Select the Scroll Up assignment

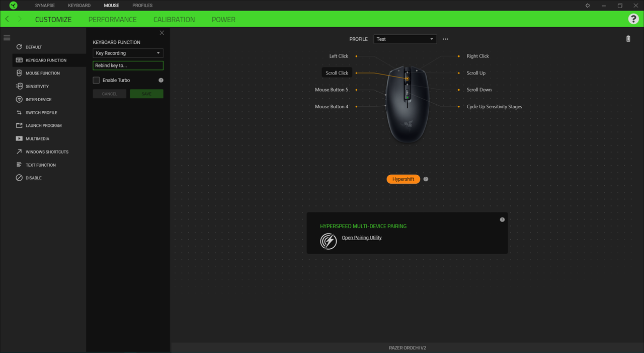[x=476, y=73]
